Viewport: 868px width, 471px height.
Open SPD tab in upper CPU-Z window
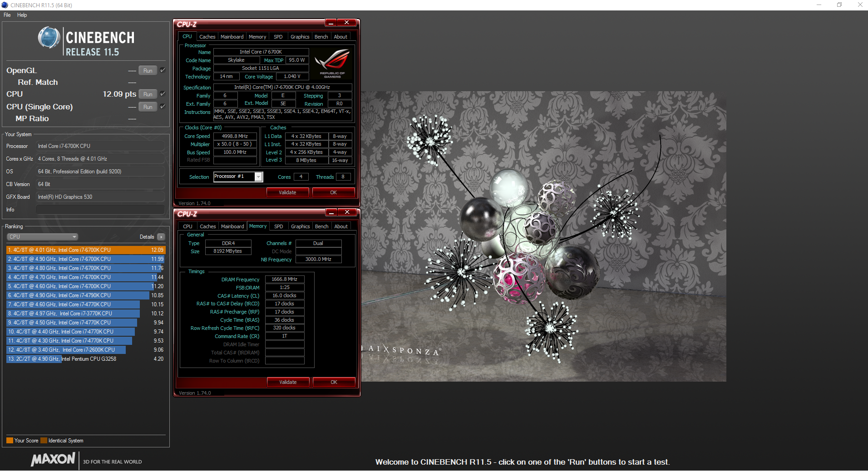tap(278, 37)
